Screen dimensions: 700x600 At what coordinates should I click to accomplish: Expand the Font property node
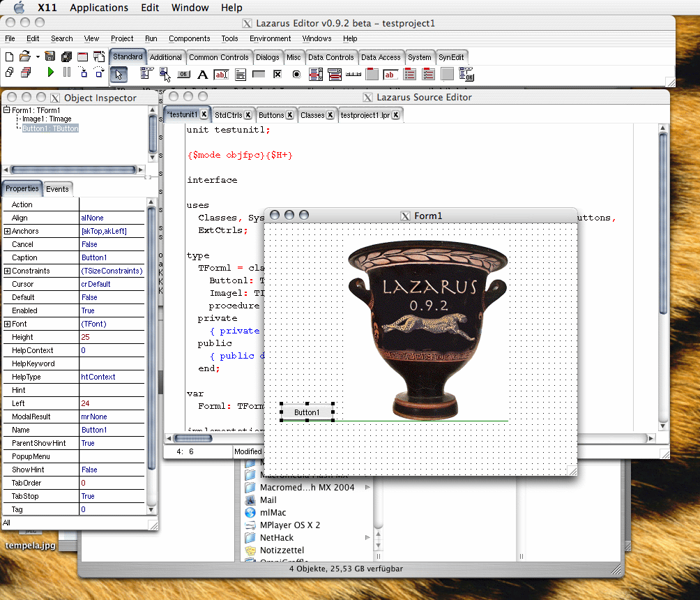click(7, 324)
